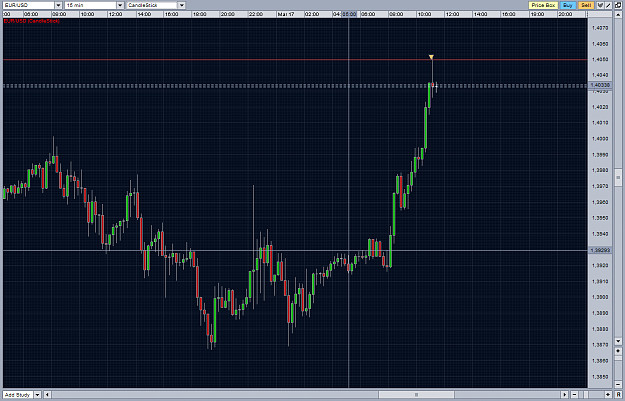Screen dimensions: 625x401
Task: Click the EUR/USD symbol field
Action: 28,5
